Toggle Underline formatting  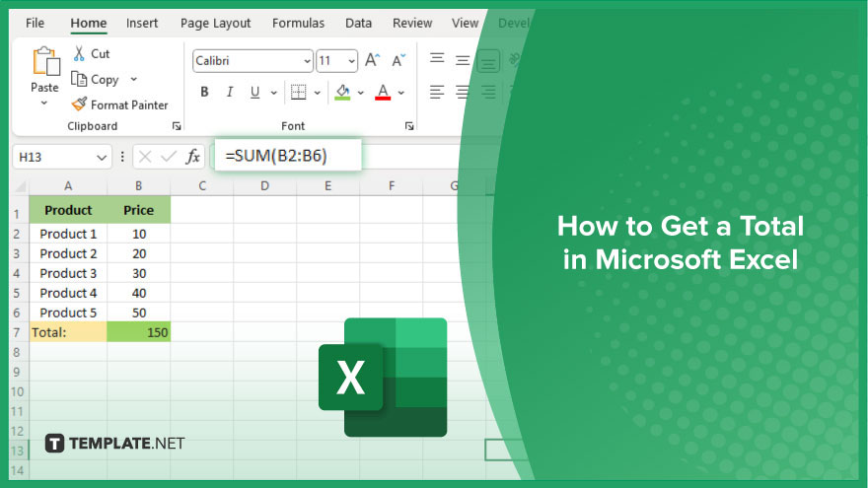coord(254,92)
